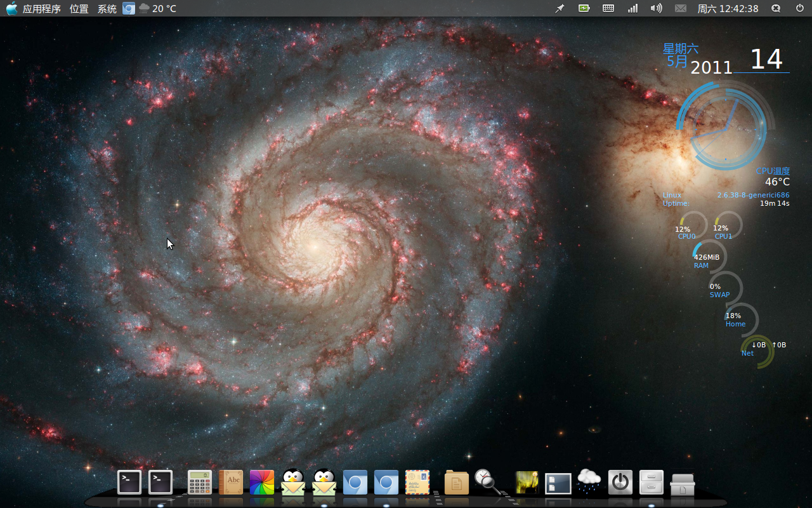Click the pushpin icon in the tray
Screen dimensions: 812x508
tap(560, 8)
